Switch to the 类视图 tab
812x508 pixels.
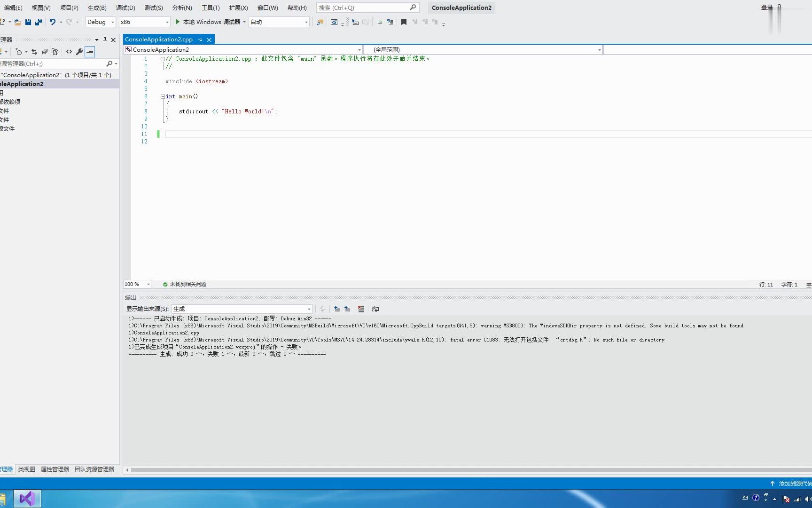point(27,469)
